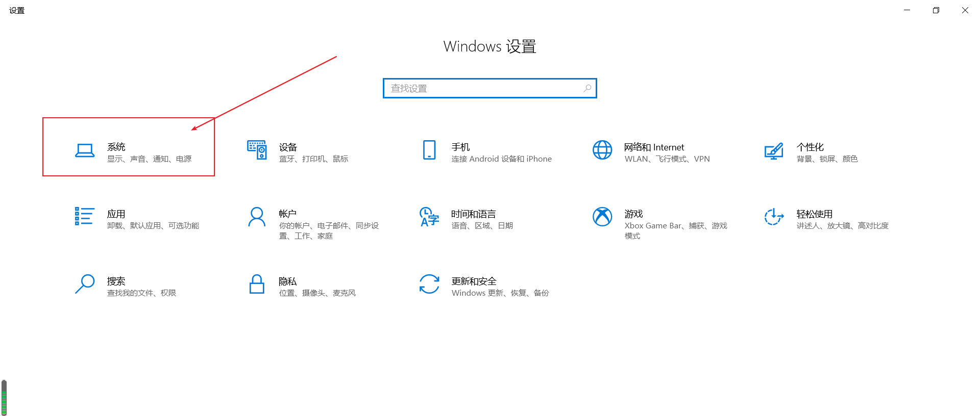Open the 网络和 Internet globe icon

602,150
